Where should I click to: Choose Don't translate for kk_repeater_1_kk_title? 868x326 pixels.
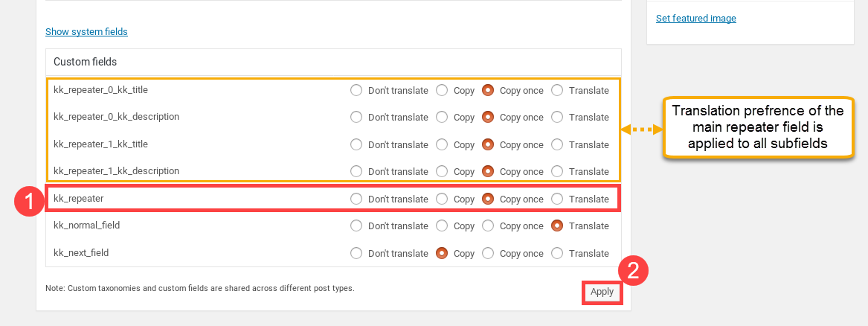click(356, 144)
